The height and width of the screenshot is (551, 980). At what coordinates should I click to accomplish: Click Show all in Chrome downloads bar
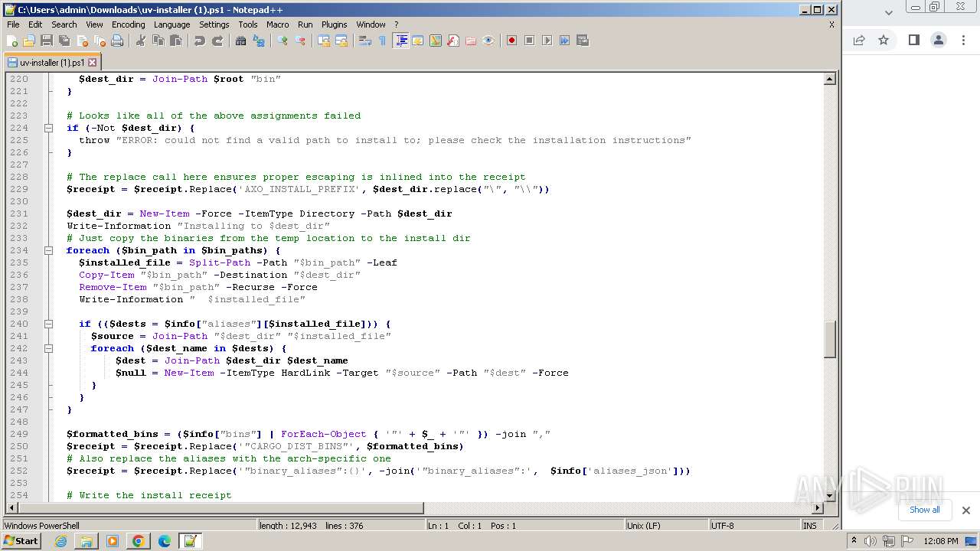(x=924, y=510)
